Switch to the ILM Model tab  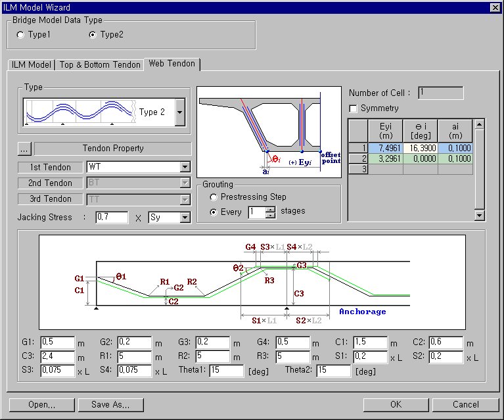click(x=32, y=64)
